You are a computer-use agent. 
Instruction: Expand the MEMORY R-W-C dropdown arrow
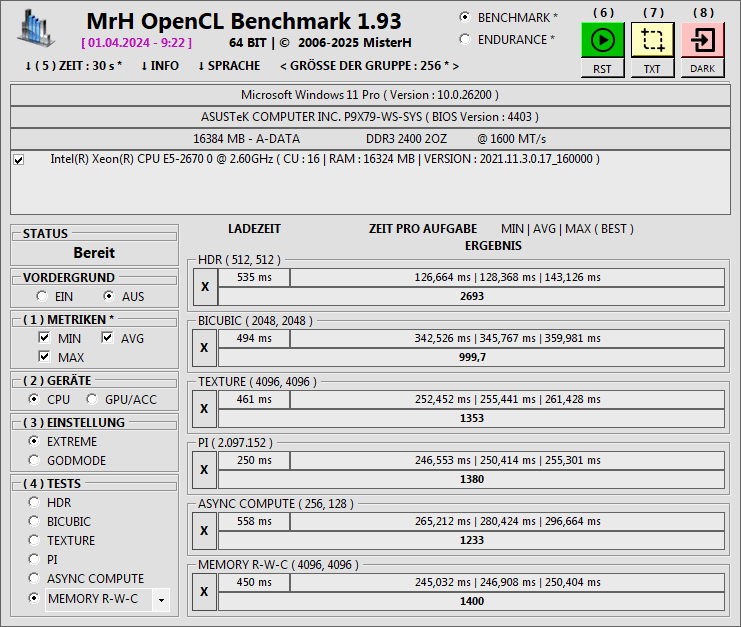point(161,600)
